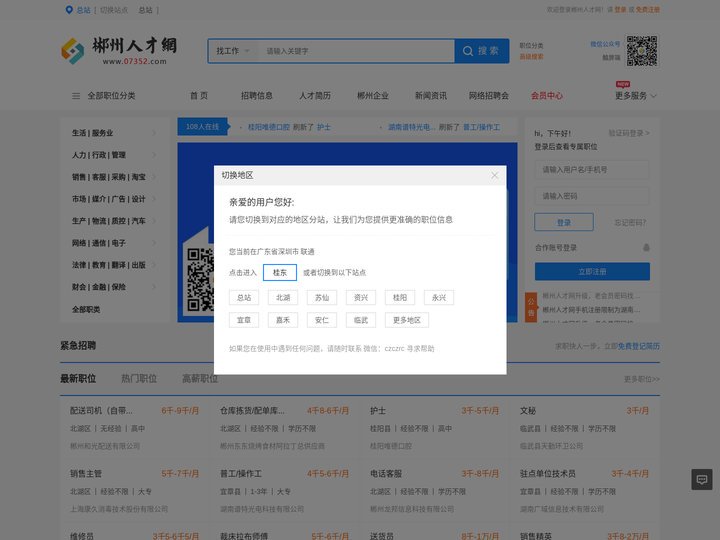
Task: Expand 市场 | 媒介 | 广告 | 设计 category
Action: (114, 199)
